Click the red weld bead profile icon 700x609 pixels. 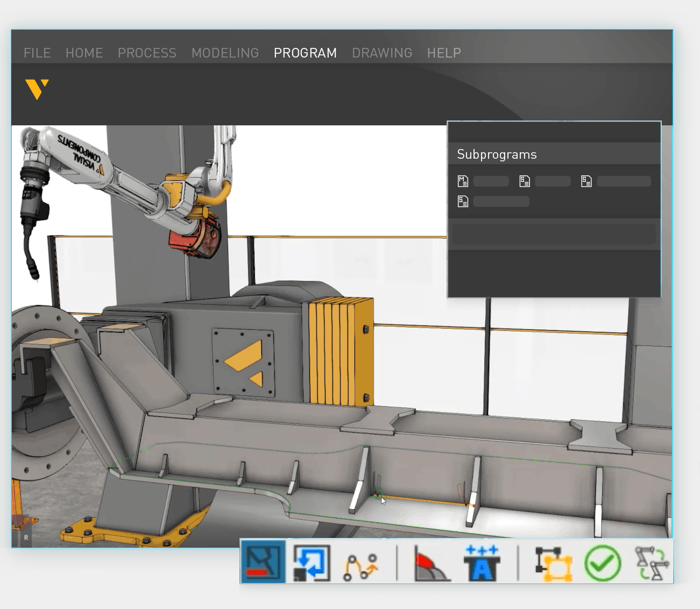(432, 564)
